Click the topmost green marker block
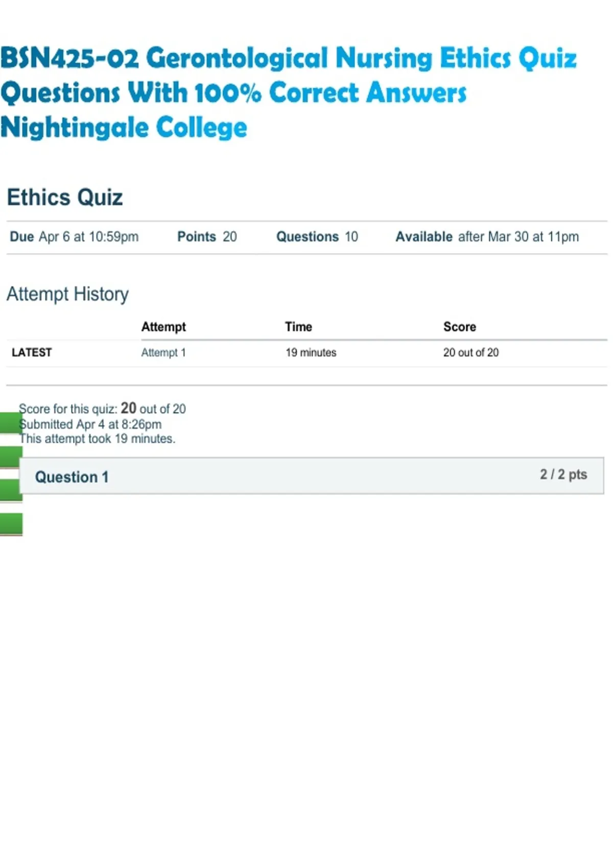The height and width of the screenshot is (868, 613). coord(10,422)
